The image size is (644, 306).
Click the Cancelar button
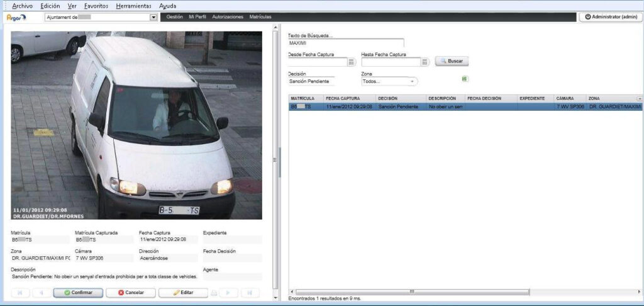click(130, 293)
